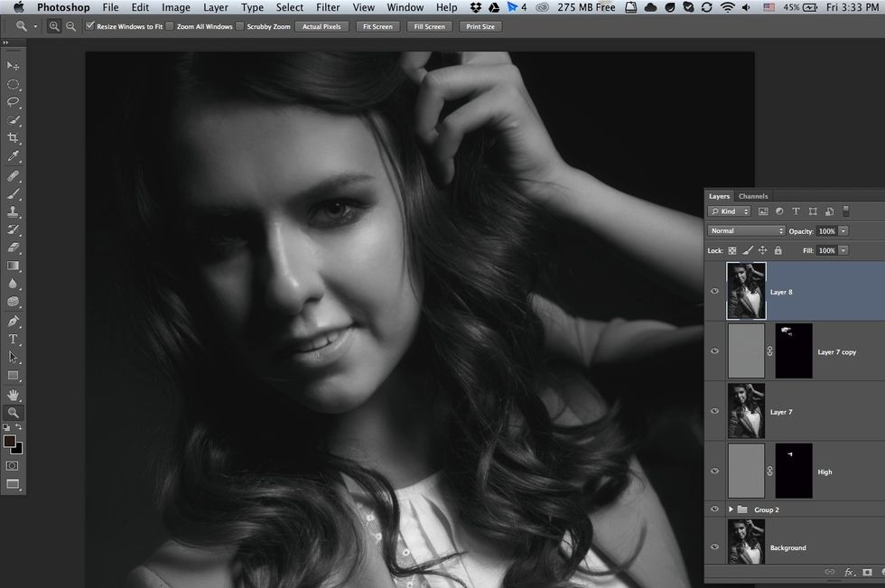Click the lock transparent pixels icon

coord(731,250)
